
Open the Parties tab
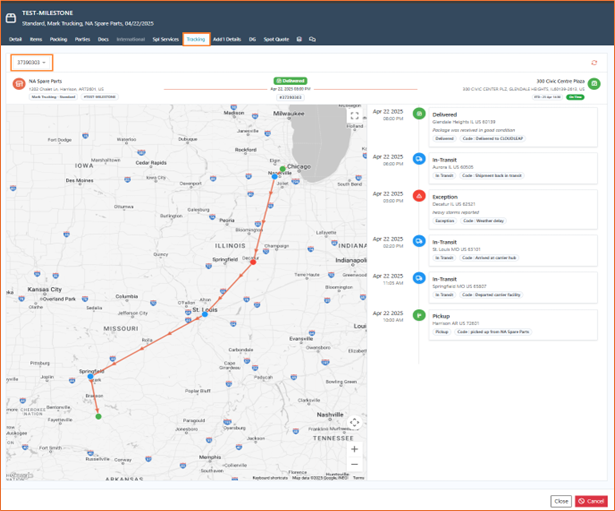click(x=82, y=39)
